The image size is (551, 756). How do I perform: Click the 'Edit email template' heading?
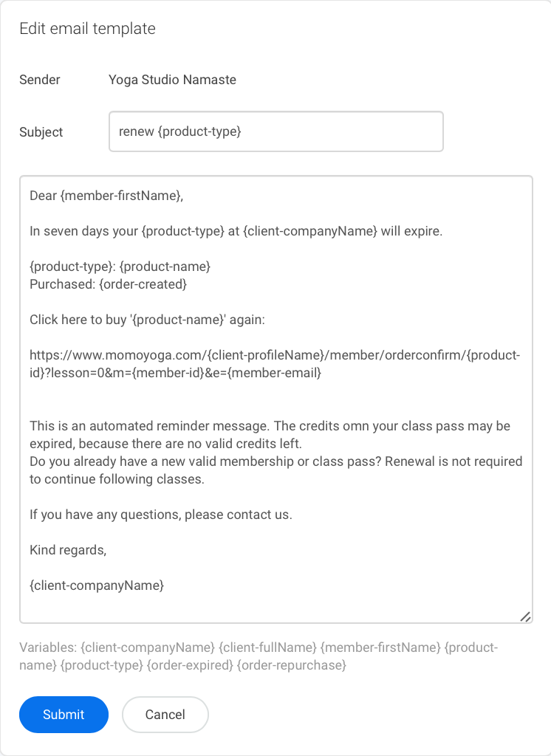tap(87, 29)
